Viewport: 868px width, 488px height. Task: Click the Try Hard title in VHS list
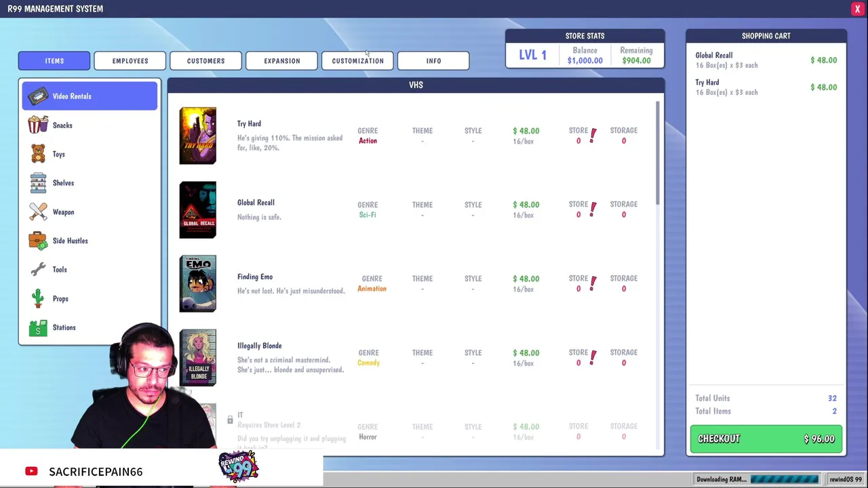(249, 124)
